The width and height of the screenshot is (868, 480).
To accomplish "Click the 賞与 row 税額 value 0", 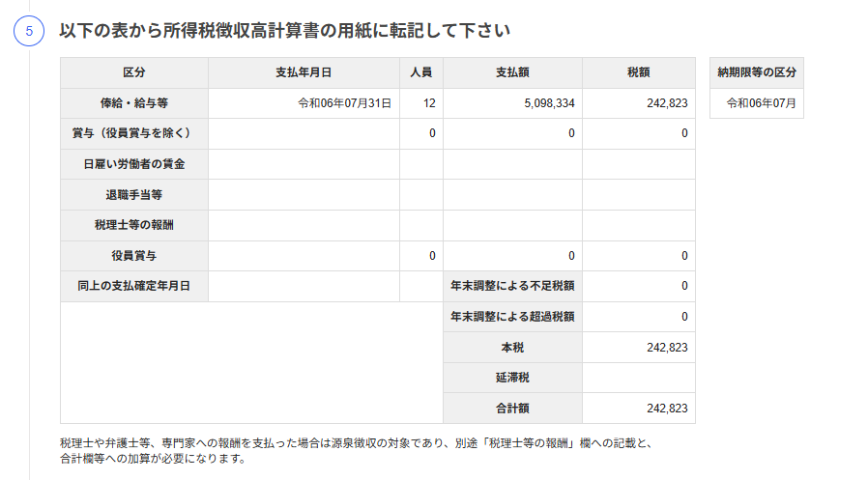I will [684, 133].
